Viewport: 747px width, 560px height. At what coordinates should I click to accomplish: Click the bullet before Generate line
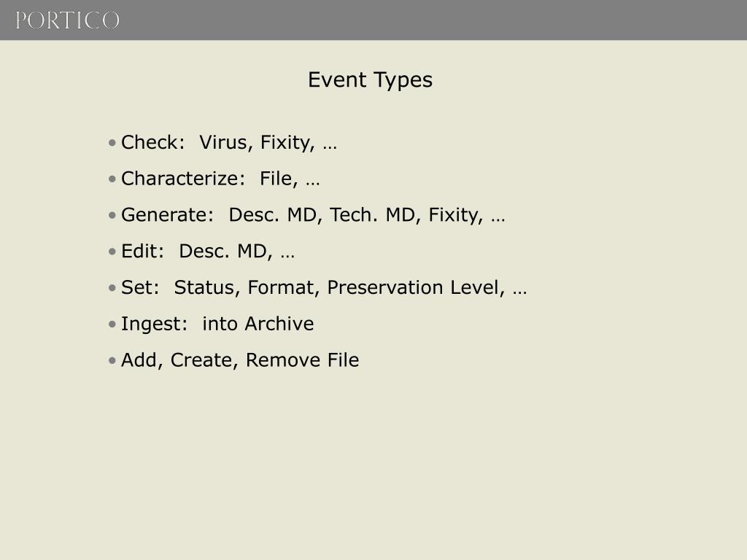click(x=112, y=215)
